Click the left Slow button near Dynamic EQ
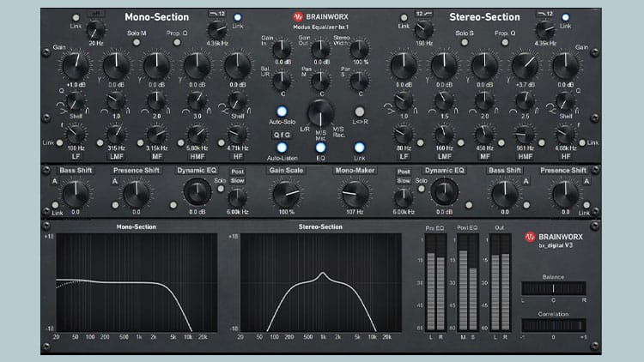The height and width of the screenshot is (362, 644). [237, 181]
